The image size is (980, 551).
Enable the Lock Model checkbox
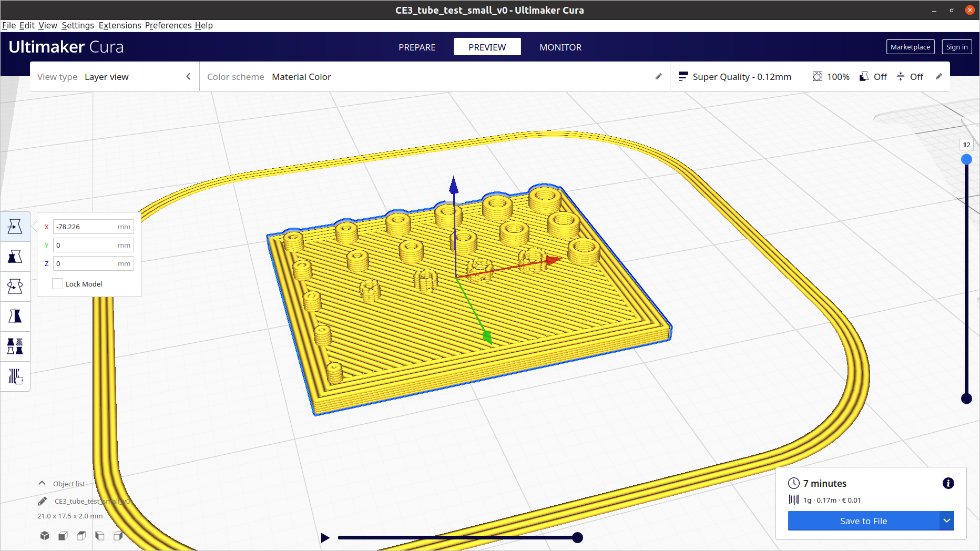coord(58,284)
